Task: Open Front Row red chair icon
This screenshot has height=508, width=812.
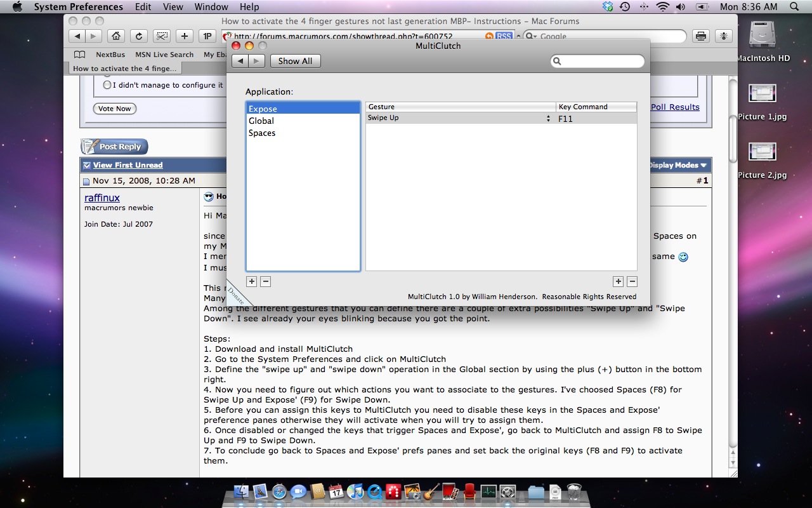Action: click(469, 491)
